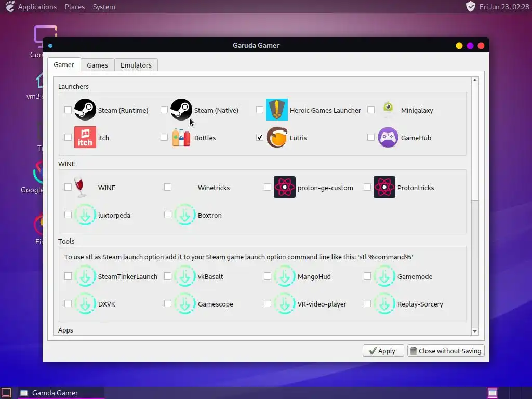Image resolution: width=532 pixels, height=399 pixels.
Task: Click the Heroic Games Launcher icon
Action: tap(277, 110)
